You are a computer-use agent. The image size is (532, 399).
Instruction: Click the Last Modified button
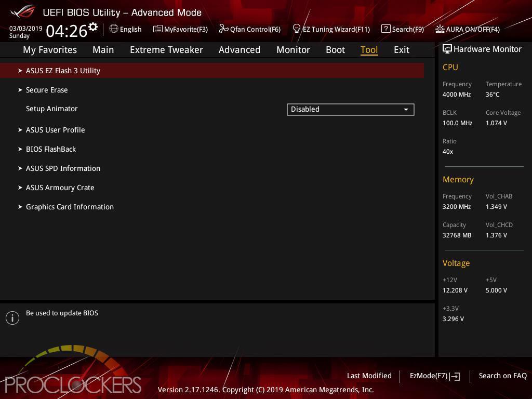369,376
